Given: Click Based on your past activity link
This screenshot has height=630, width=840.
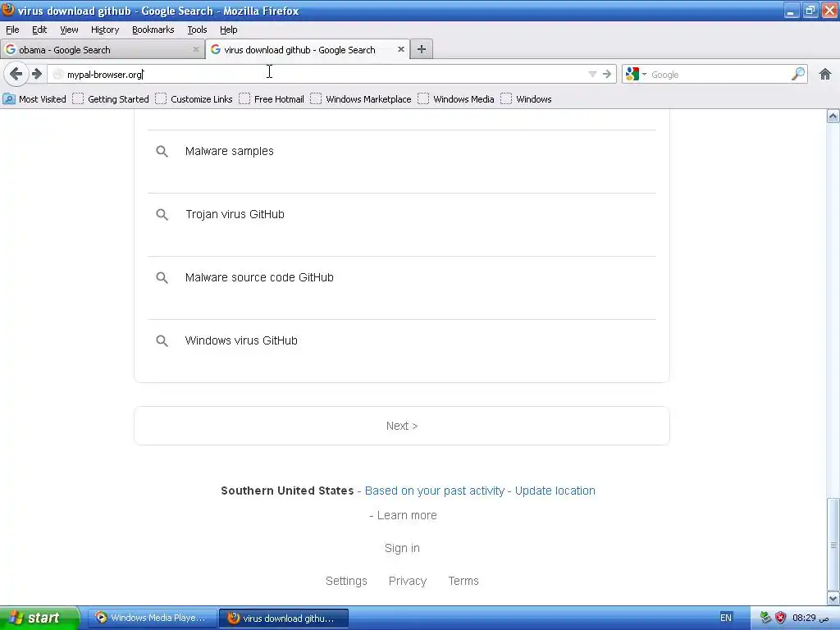Looking at the screenshot, I should click(x=435, y=491).
